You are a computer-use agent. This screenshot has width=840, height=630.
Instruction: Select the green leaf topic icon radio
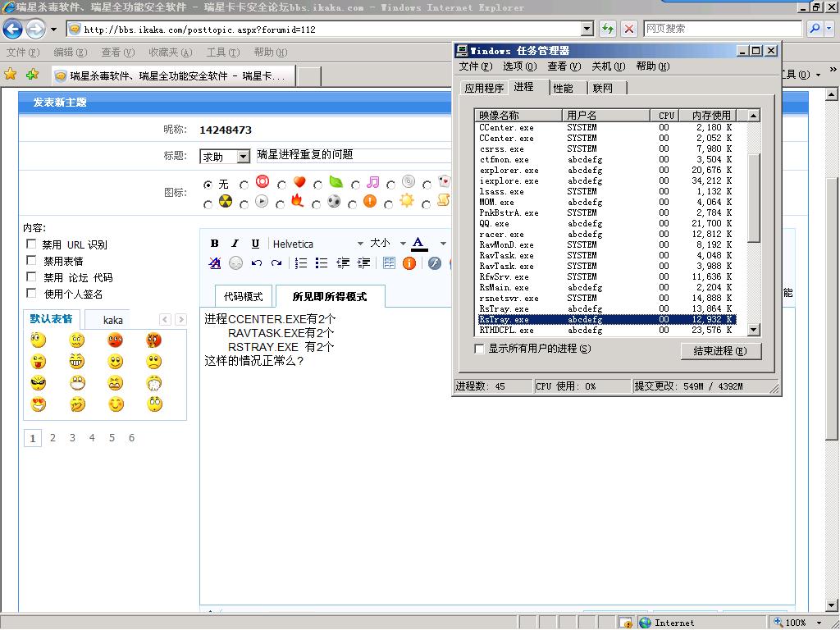318,185
